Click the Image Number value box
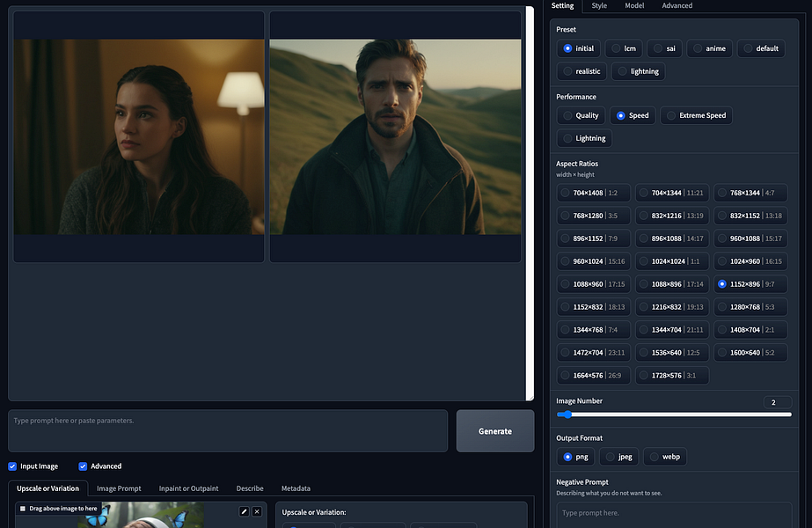 click(x=778, y=402)
